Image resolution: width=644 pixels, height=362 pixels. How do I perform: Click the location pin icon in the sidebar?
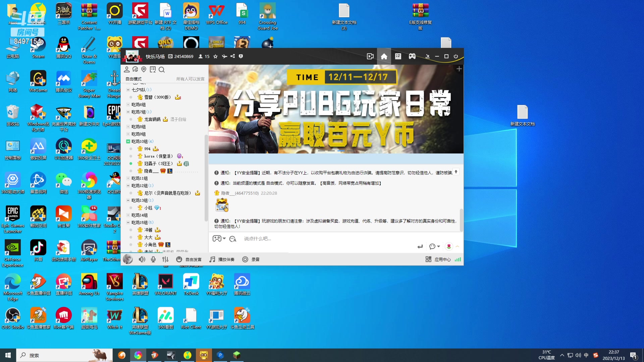pyautogui.click(x=144, y=70)
